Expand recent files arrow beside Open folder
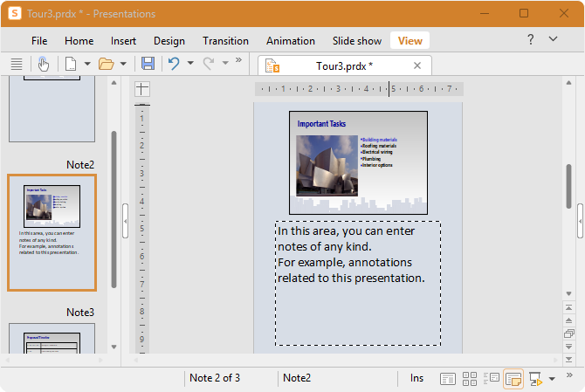The image size is (585, 392). pos(123,64)
